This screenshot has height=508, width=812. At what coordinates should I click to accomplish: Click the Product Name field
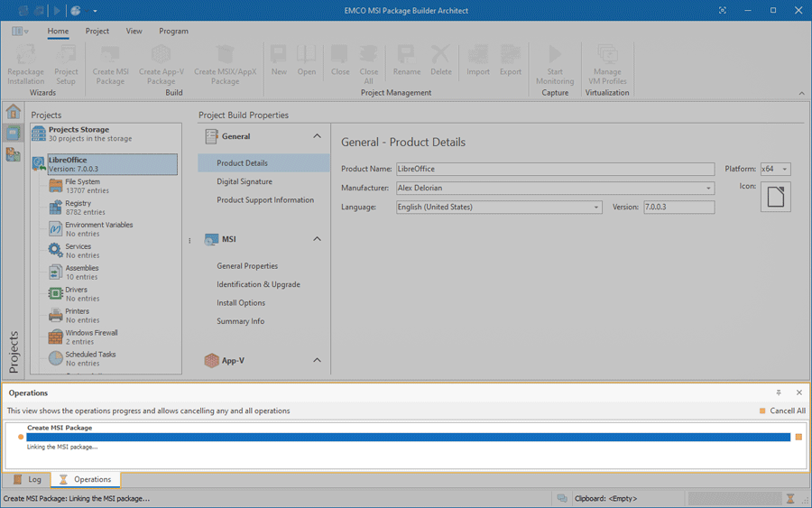point(555,169)
